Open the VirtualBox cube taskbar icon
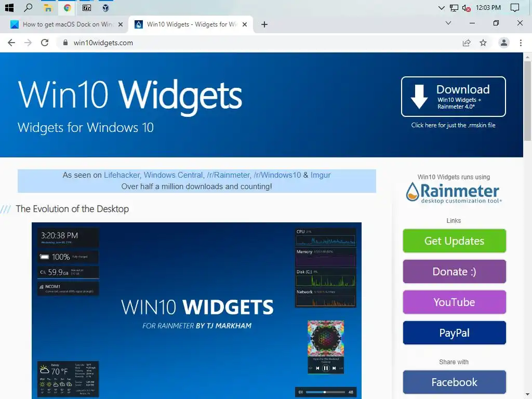This screenshot has width=532, height=399. (x=105, y=7)
